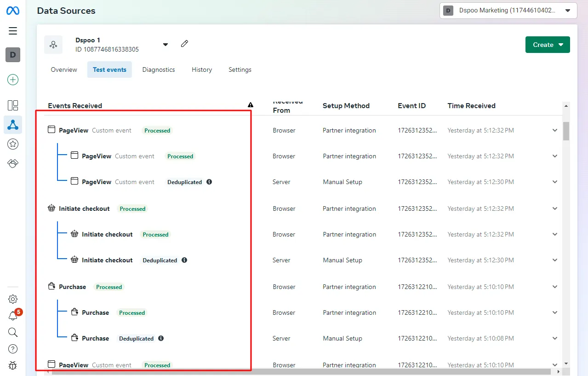Open the dashboard layout icon in sidebar
The width and height of the screenshot is (588, 376).
[x=13, y=105]
